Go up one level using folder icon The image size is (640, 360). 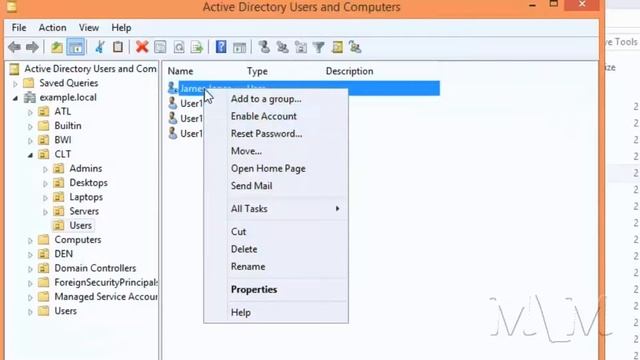(x=57, y=47)
